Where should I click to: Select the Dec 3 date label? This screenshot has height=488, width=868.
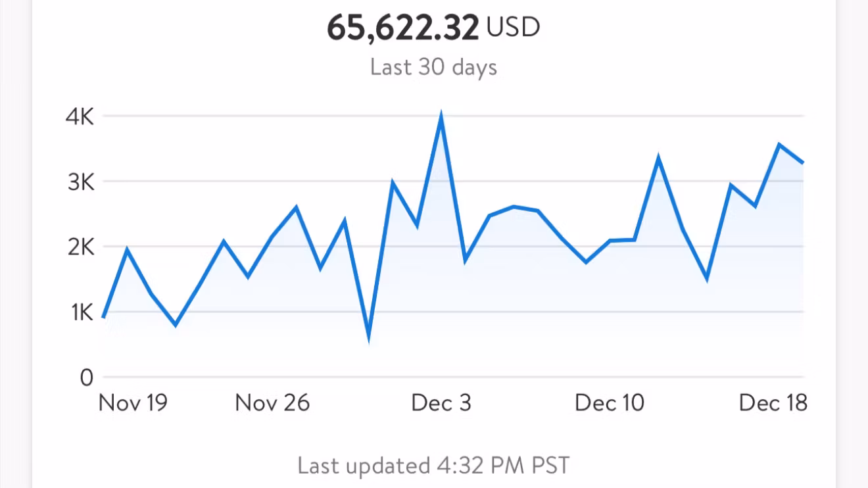(441, 403)
